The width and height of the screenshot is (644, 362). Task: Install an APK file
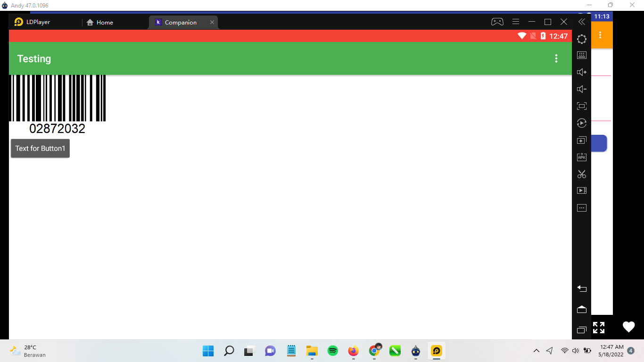[582, 157]
